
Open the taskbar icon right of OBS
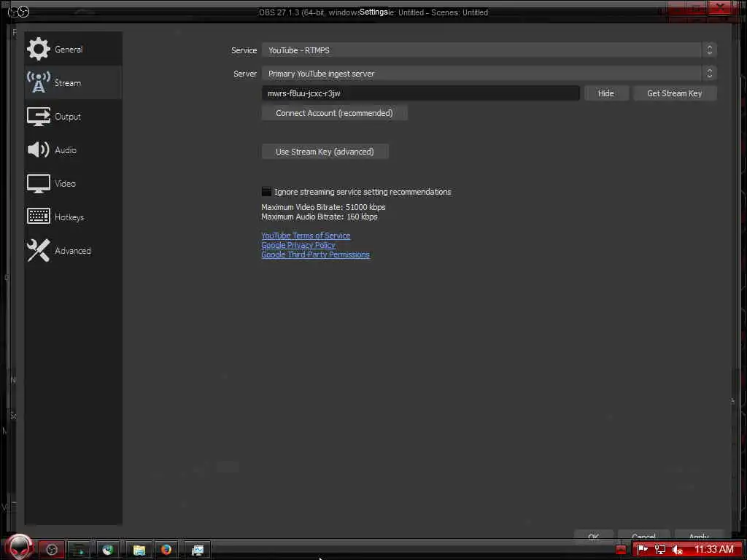pos(80,550)
